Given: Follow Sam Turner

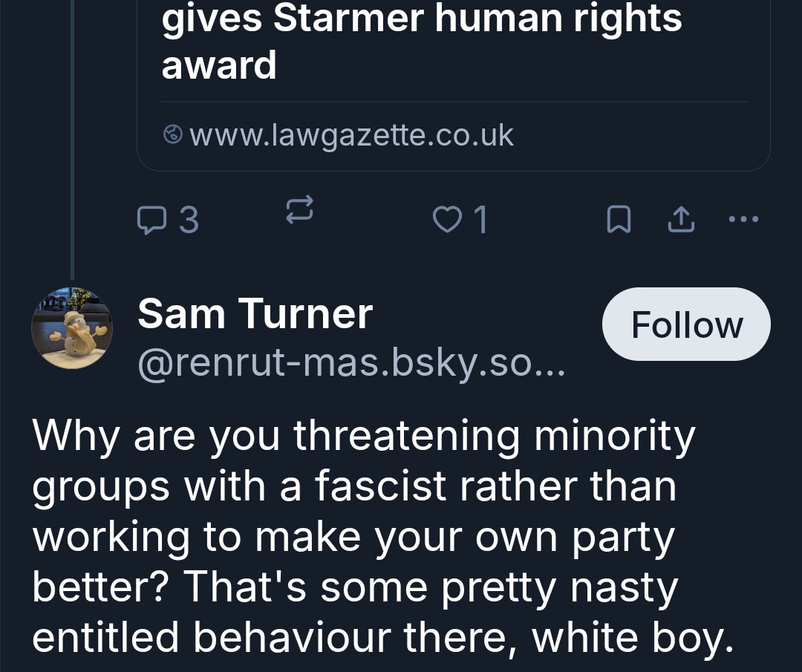Looking at the screenshot, I should (x=686, y=324).
